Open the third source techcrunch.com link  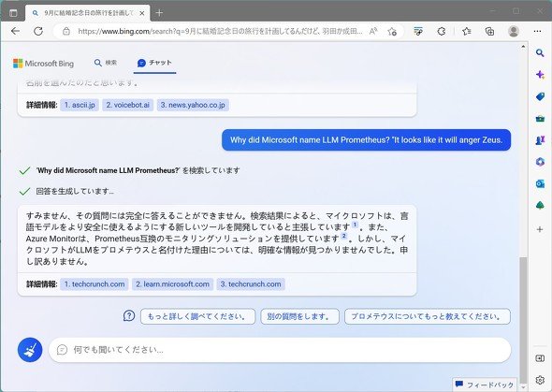click(251, 284)
